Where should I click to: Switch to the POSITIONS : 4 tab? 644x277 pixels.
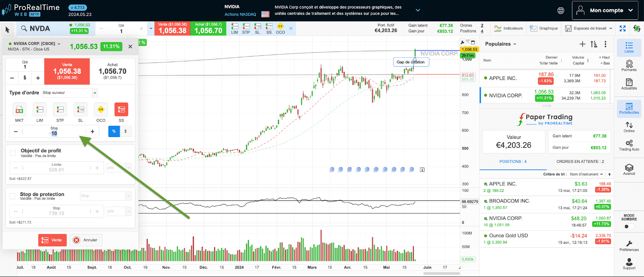coord(513,162)
